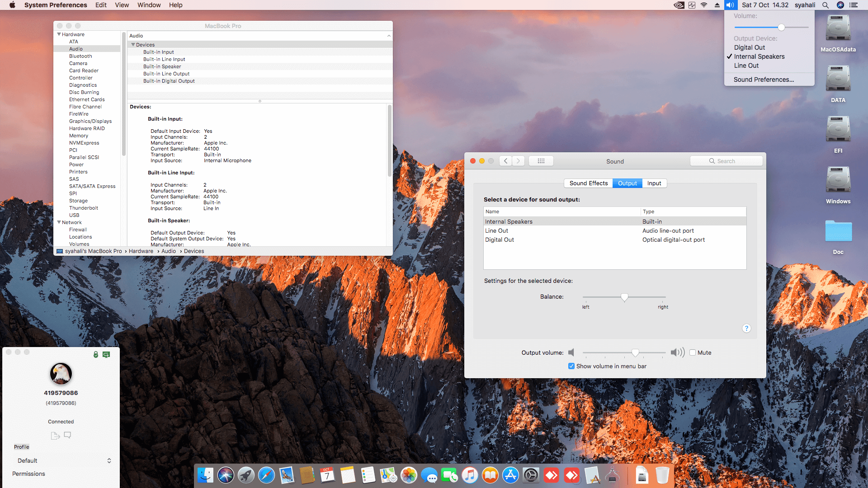Viewport: 868px width, 488px height.
Task: Go back with the Sound window back arrow
Action: pyautogui.click(x=506, y=161)
